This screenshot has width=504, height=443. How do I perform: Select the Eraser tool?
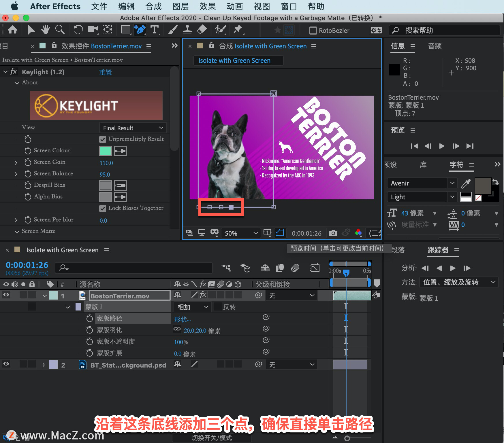coord(202,30)
